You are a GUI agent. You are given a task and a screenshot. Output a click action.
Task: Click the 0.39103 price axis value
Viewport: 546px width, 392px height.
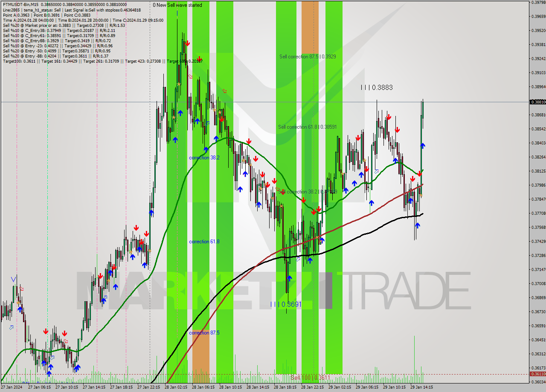pyautogui.click(x=538, y=72)
